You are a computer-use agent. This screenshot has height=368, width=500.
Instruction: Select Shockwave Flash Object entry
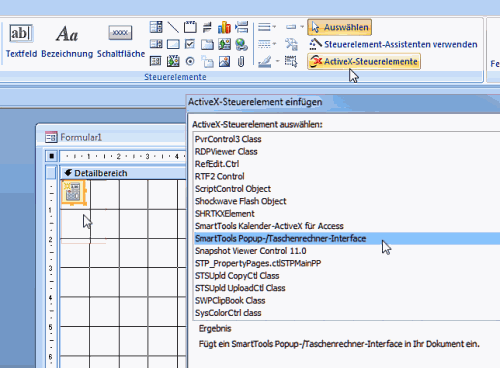click(x=347, y=201)
